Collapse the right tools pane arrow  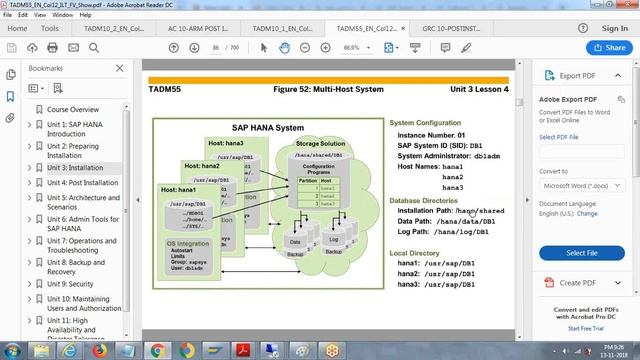[527, 200]
